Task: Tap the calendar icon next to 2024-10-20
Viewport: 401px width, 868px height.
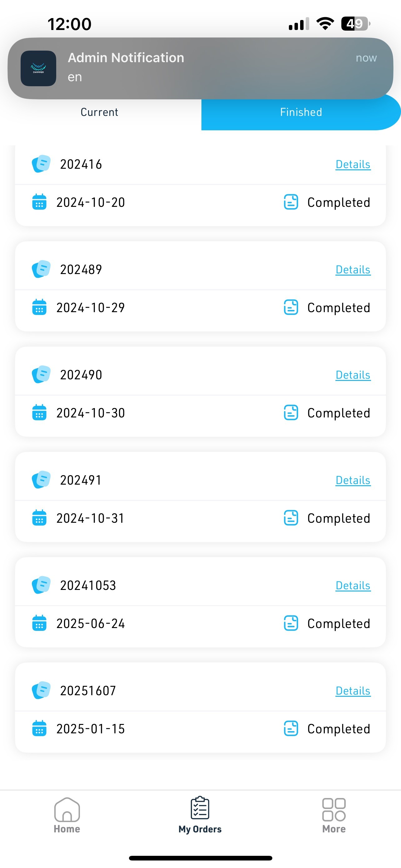Action: [x=39, y=202]
